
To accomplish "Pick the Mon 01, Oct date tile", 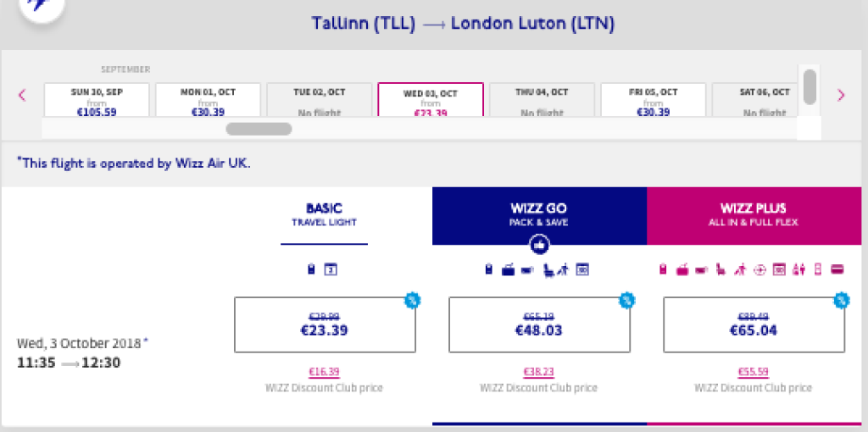I will (x=208, y=101).
